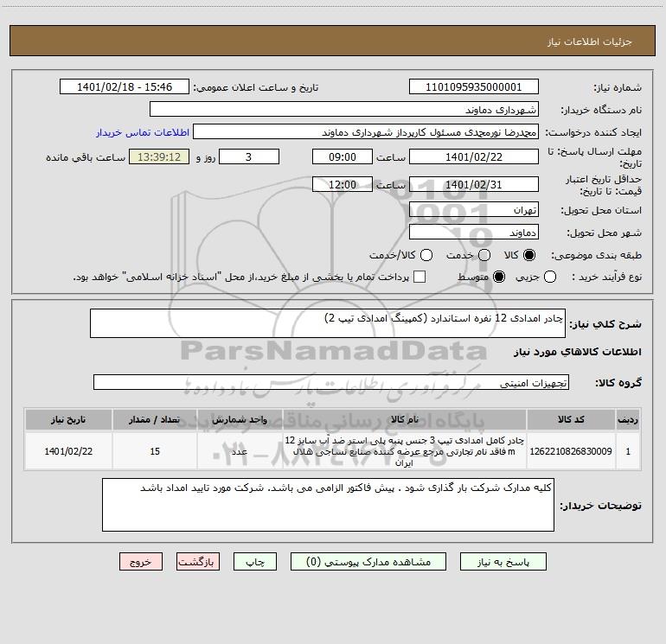Click the خروج exit button

(x=141, y=562)
